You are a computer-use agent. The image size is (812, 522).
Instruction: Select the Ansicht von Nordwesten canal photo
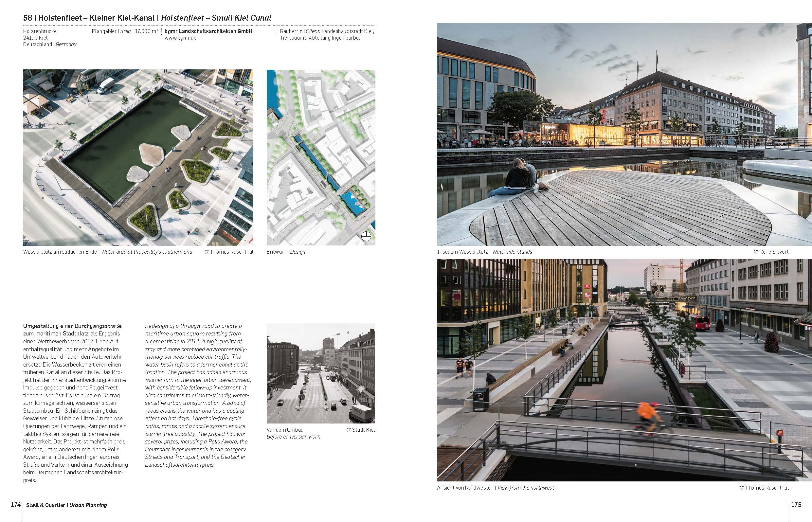tap(624, 370)
